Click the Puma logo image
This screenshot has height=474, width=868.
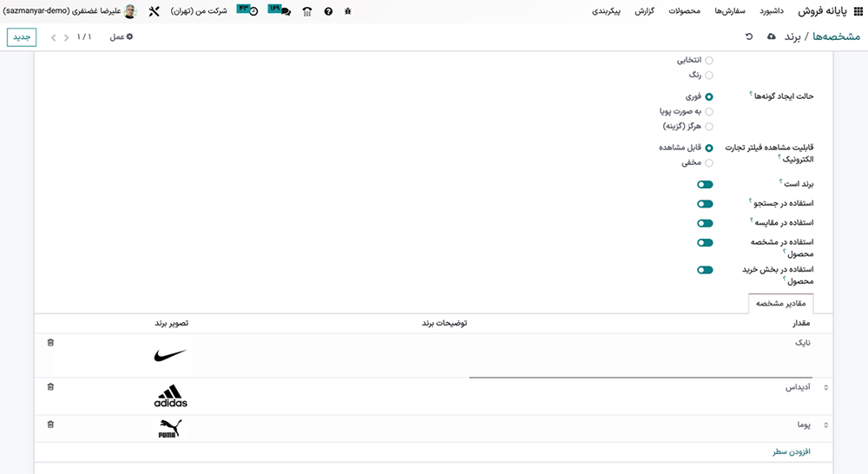click(x=170, y=429)
